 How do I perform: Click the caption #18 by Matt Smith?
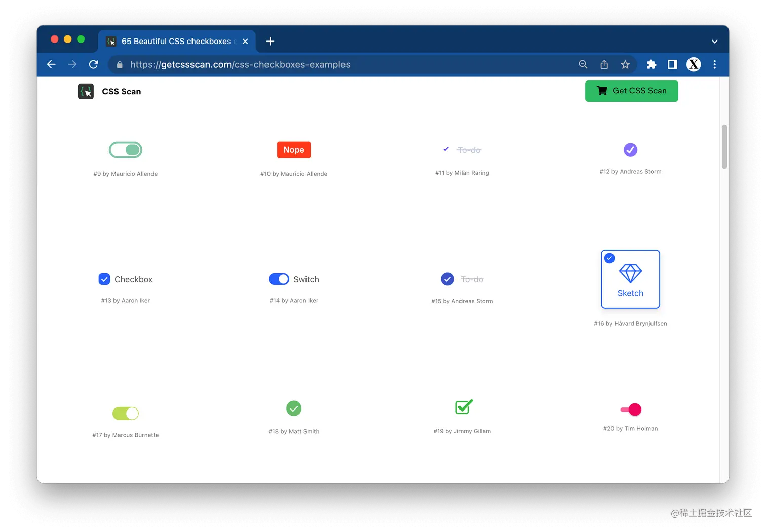pos(294,432)
